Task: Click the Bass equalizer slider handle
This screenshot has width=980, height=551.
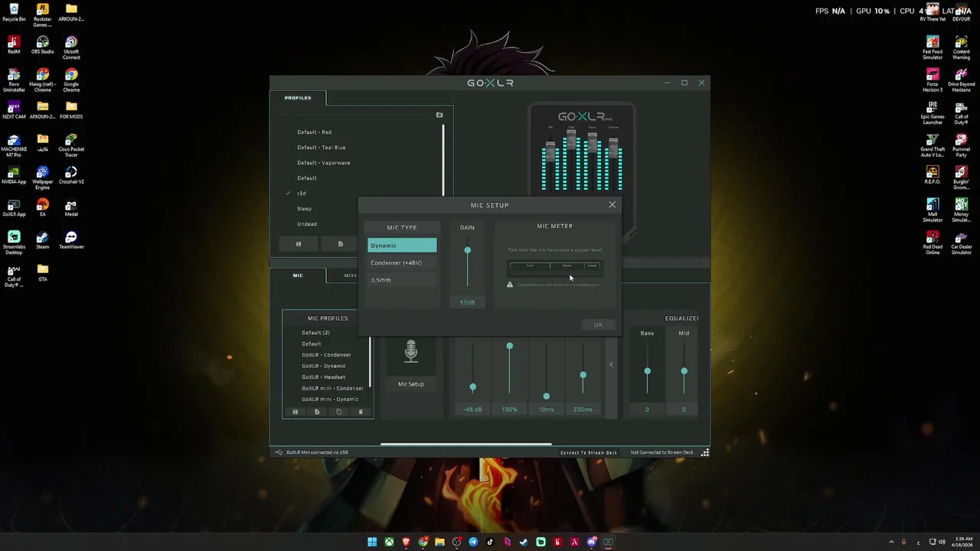Action: [647, 371]
